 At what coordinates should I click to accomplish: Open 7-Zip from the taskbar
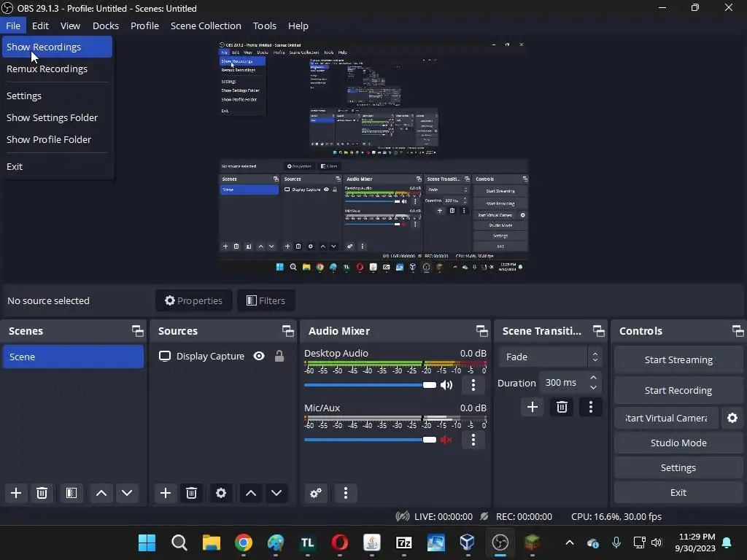[403, 542]
